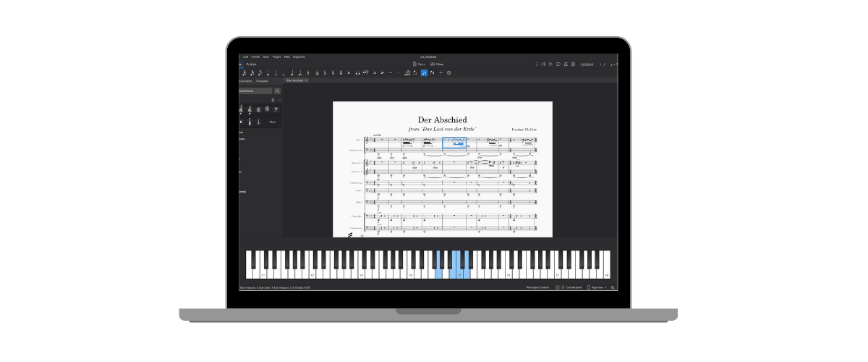Image resolution: width=868 pixels, height=362 pixels.
Task: Start playback with the Play button
Action: pos(550,64)
